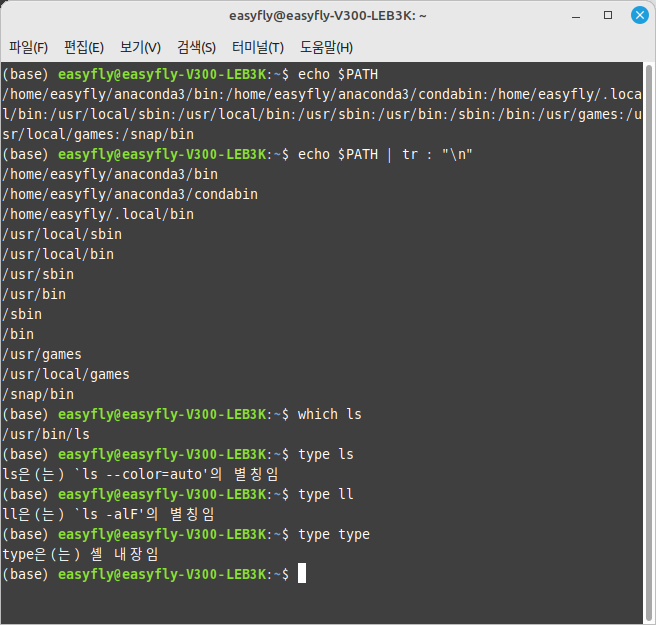Open the 편집(E) menu
Image resolution: width=656 pixels, height=625 pixels.
84,47
